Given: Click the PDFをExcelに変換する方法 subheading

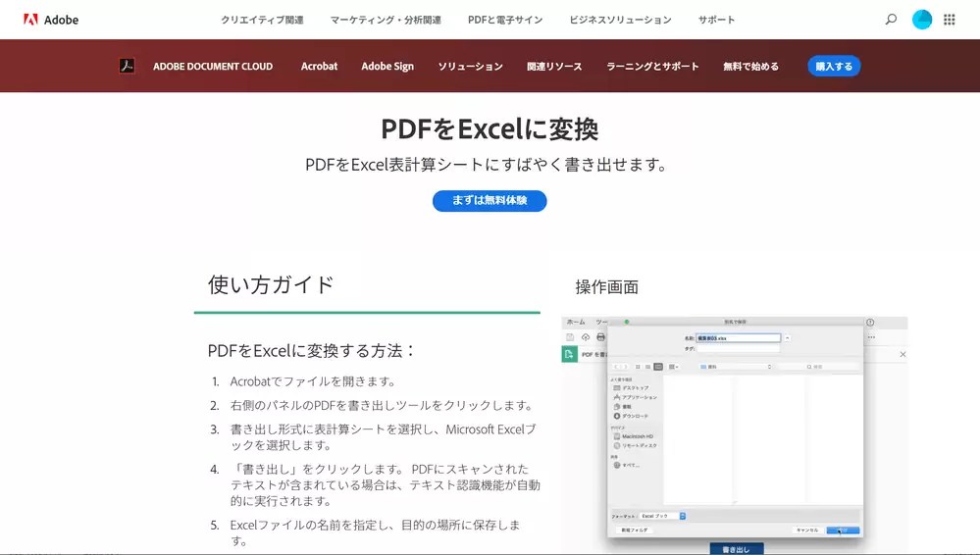Looking at the screenshot, I should (311, 351).
